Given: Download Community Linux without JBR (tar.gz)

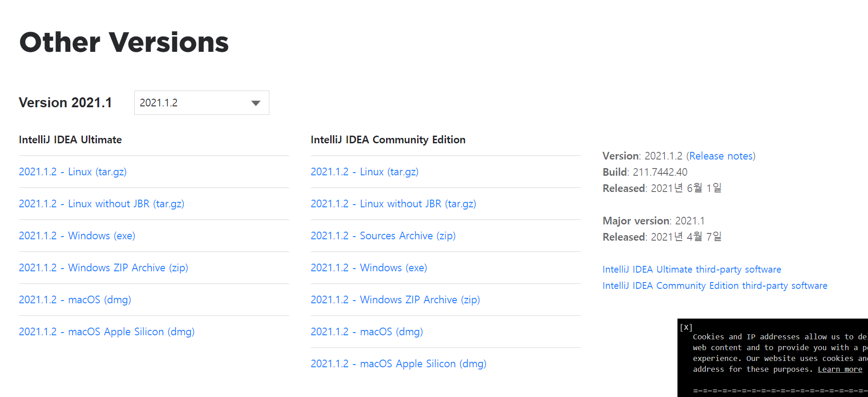Looking at the screenshot, I should point(394,204).
